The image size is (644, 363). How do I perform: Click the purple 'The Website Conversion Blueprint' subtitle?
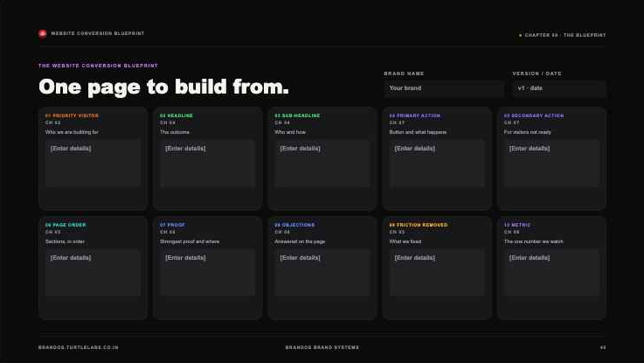click(98, 66)
